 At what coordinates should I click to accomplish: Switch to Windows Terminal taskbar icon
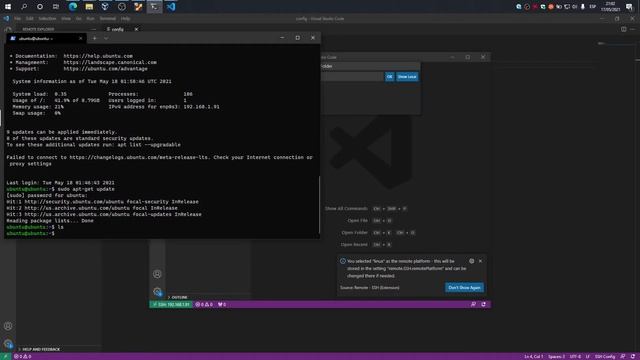pyautogui.click(x=154, y=7)
